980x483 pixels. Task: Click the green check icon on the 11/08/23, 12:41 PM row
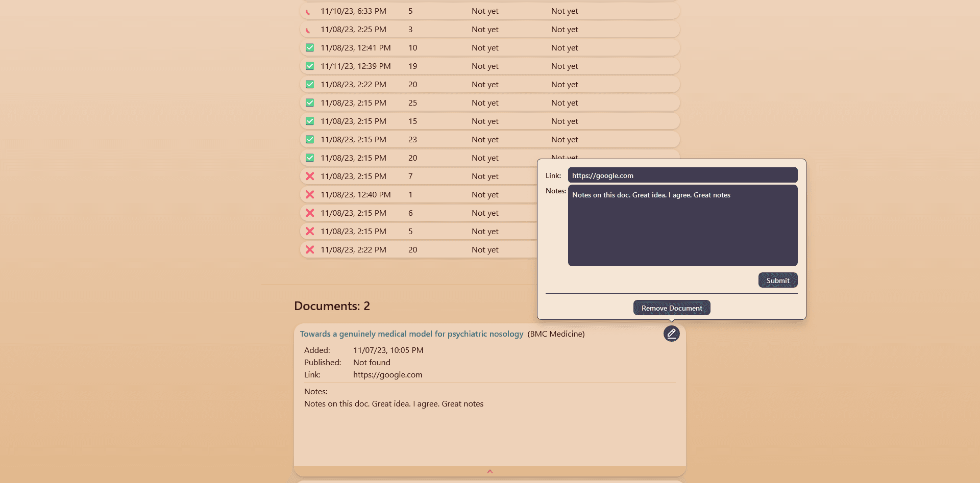310,48
